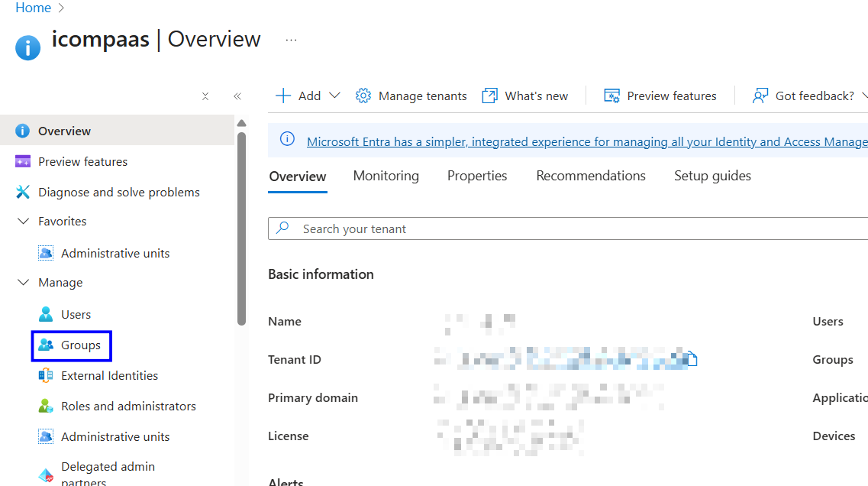Open the ellipsis more options menu
868x486 pixels.
click(x=291, y=40)
